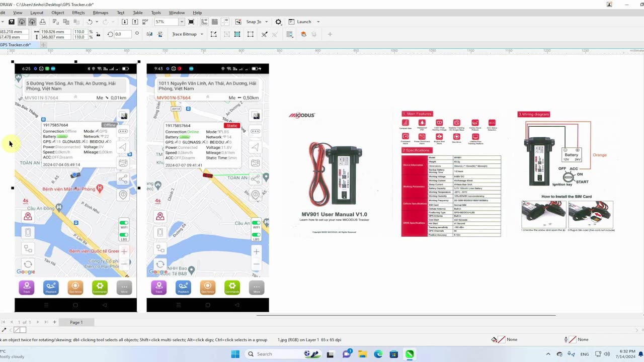Click the rotation angle input field
644x362 pixels.
point(123,34)
